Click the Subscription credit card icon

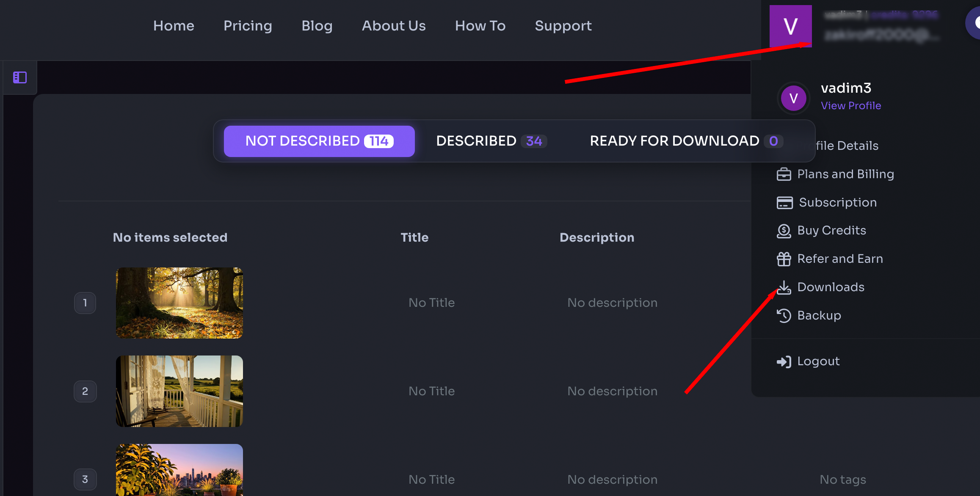(784, 202)
